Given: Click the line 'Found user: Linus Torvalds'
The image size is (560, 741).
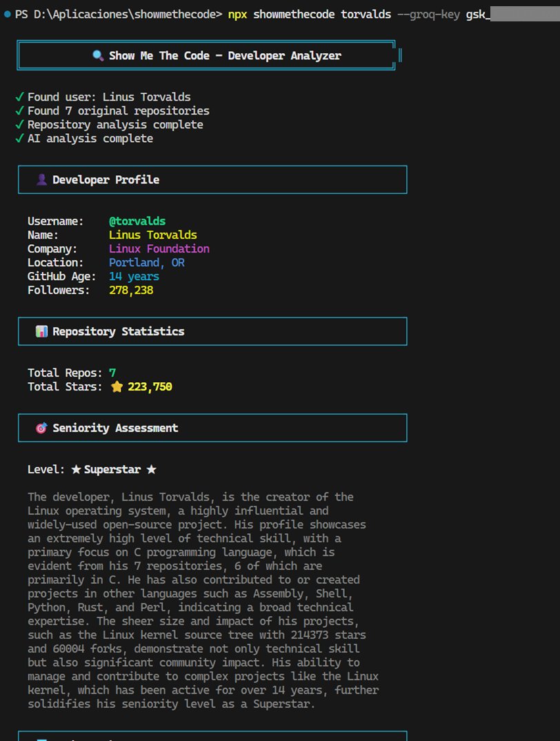Looking at the screenshot, I should (109, 97).
